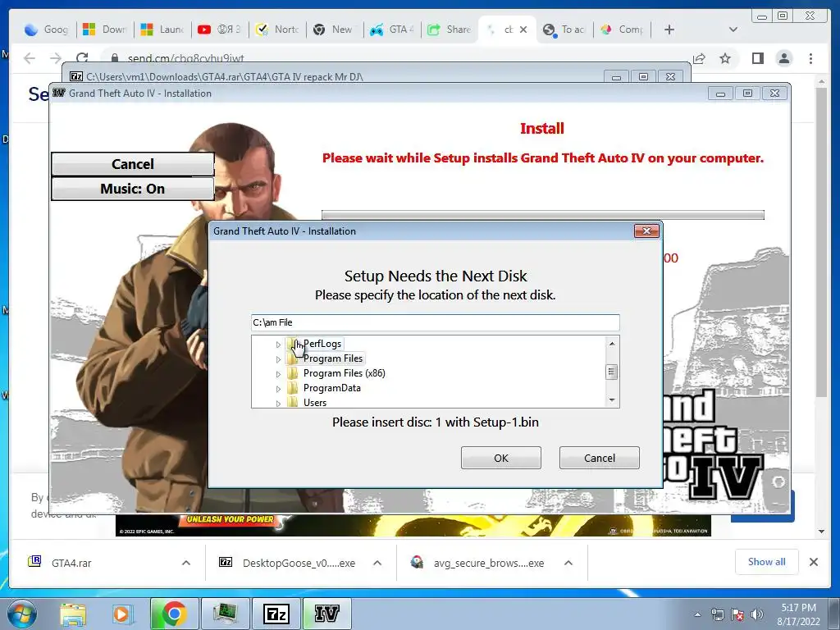Click the disk location path field
Viewport: 840px width, 630px height.
coord(435,322)
